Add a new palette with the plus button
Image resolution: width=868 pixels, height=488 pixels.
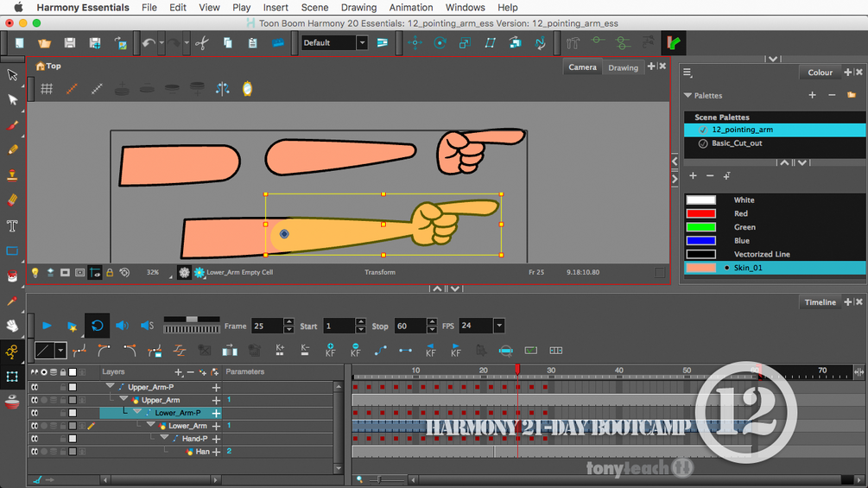[x=812, y=95]
